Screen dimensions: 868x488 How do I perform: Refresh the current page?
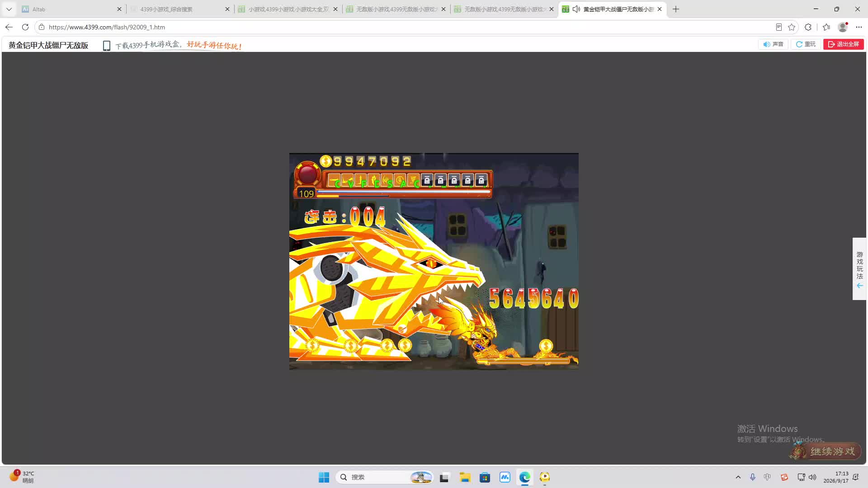[x=25, y=27]
